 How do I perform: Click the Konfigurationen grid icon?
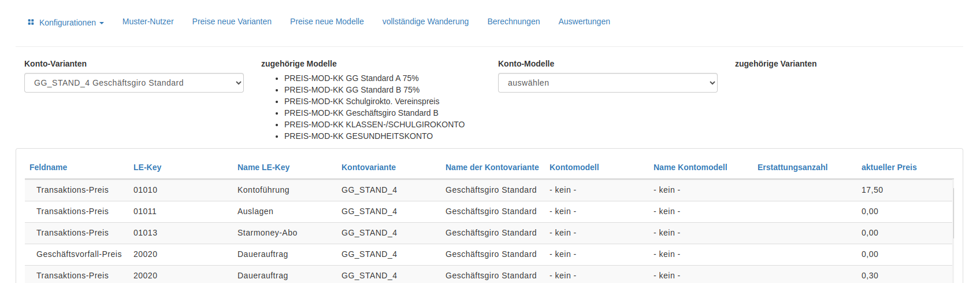(x=31, y=22)
